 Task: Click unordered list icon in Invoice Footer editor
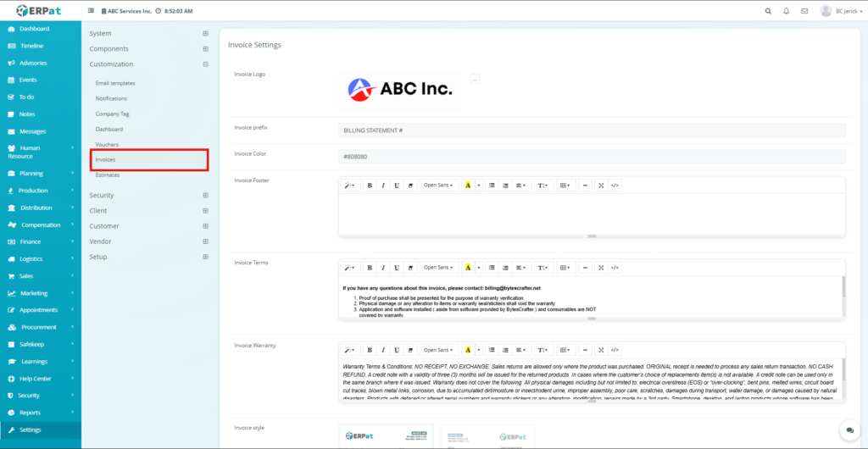492,185
